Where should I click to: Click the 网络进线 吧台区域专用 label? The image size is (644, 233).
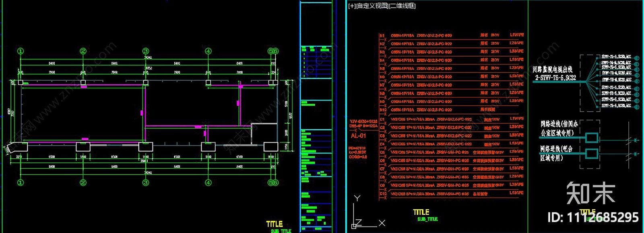[x=557, y=153]
